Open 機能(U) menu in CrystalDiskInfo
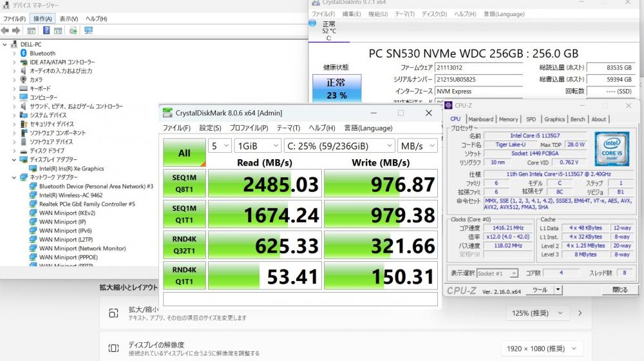This screenshot has height=361, width=644. (378, 14)
